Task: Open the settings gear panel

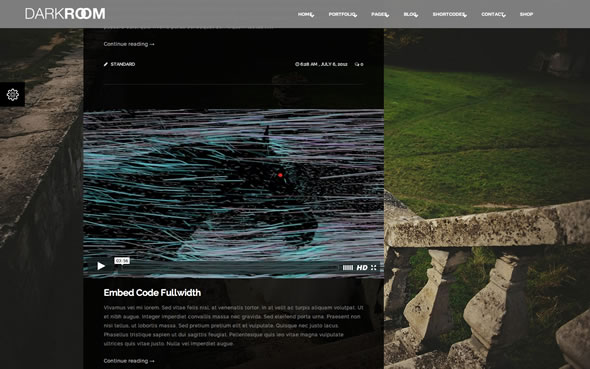Action: [12, 94]
